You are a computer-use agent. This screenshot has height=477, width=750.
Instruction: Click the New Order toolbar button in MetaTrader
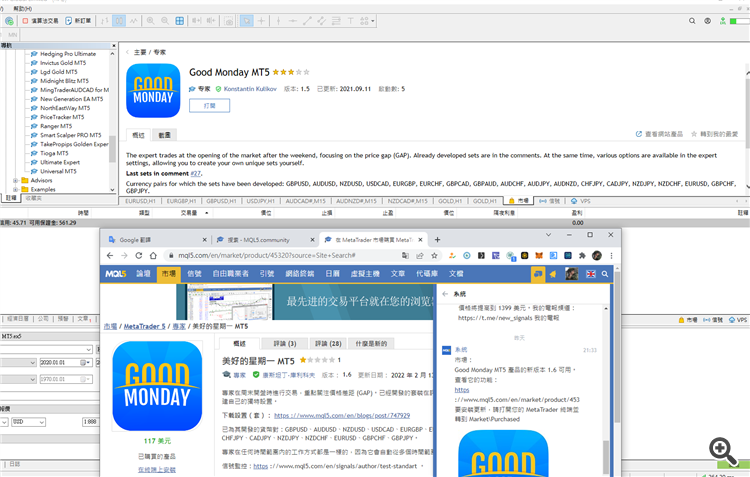point(78,21)
